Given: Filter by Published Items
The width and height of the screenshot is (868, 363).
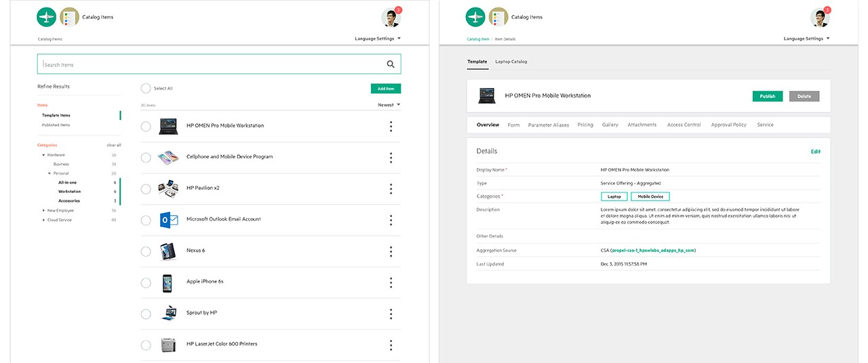Looking at the screenshot, I should [56, 125].
